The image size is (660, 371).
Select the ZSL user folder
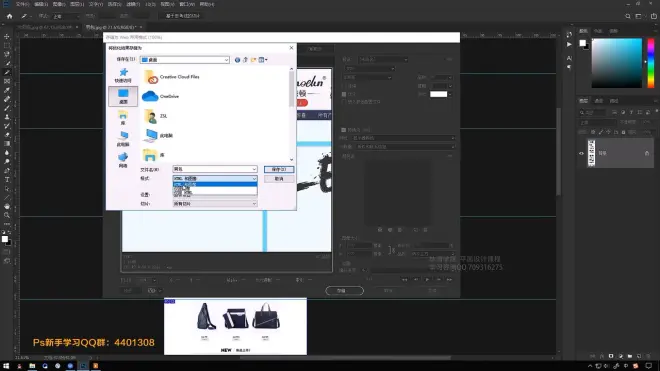coord(155,116)
